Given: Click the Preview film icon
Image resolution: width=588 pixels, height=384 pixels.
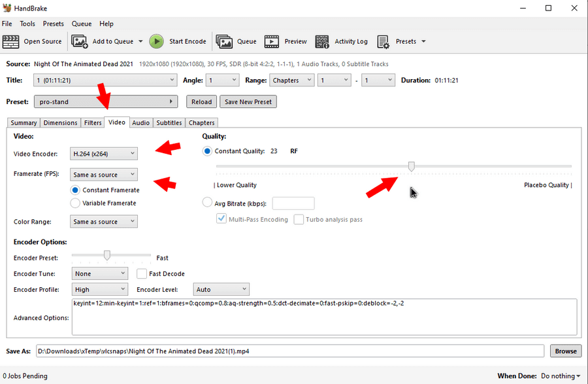Looking at the screenshot, I should tap(272, 42).
